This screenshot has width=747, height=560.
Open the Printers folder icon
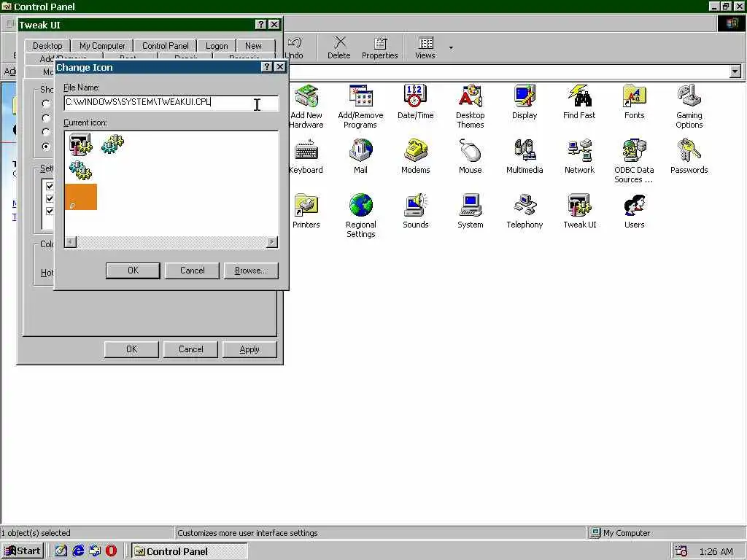click(x=306, y=211)
